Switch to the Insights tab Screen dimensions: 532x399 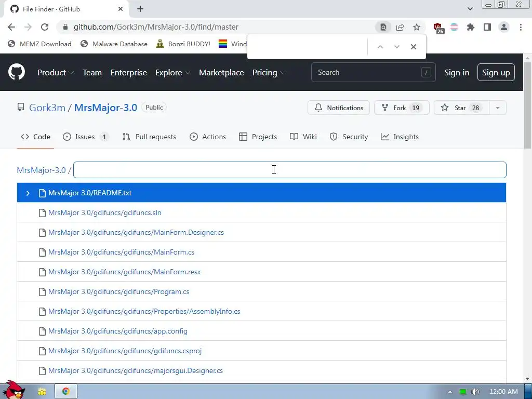point(400,137)
